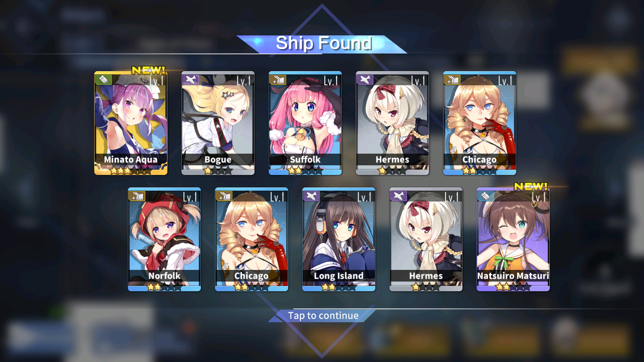Click the Ship Found title banner
644x362 pixels.
coord(323,43)
